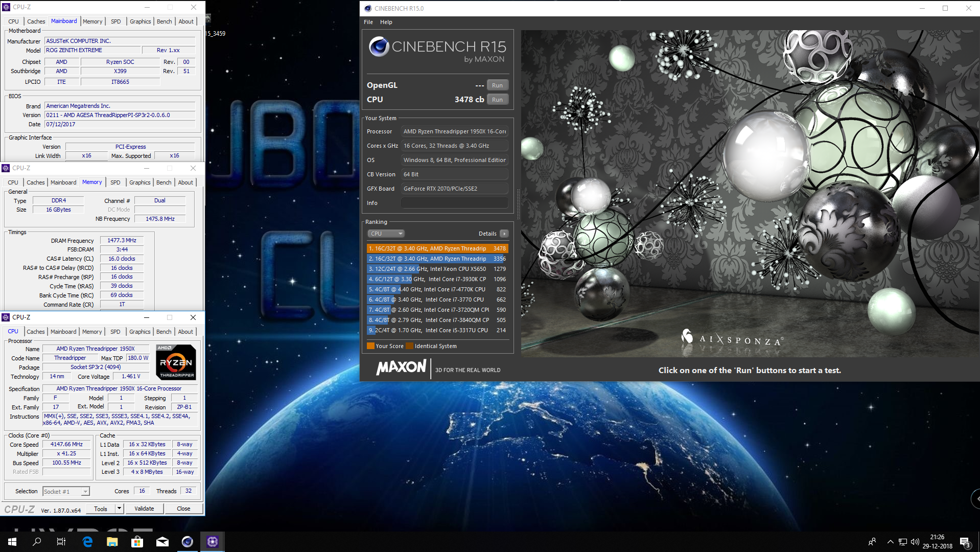This screenshot has height=552, width=980.
Task: Open Bench tab in Memory CPU-Z window
Action: (x=164, y=182)
